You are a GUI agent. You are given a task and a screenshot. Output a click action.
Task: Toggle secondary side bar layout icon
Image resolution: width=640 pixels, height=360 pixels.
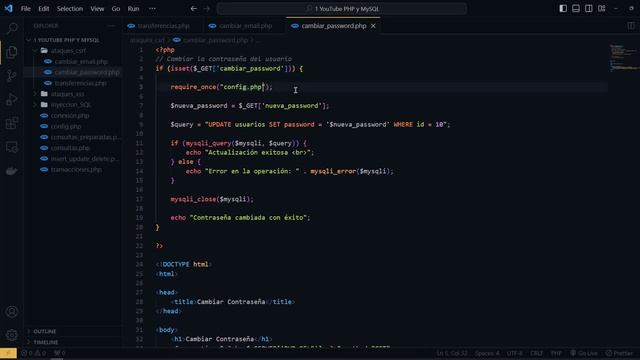589,9
